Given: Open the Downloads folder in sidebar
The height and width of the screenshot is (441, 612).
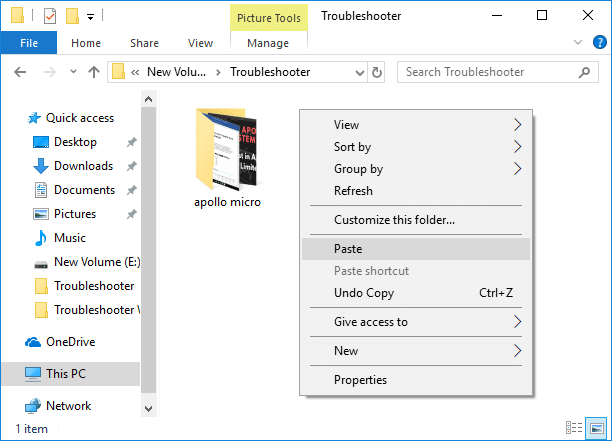Looking at the screenshot, I should coord(83,166).
